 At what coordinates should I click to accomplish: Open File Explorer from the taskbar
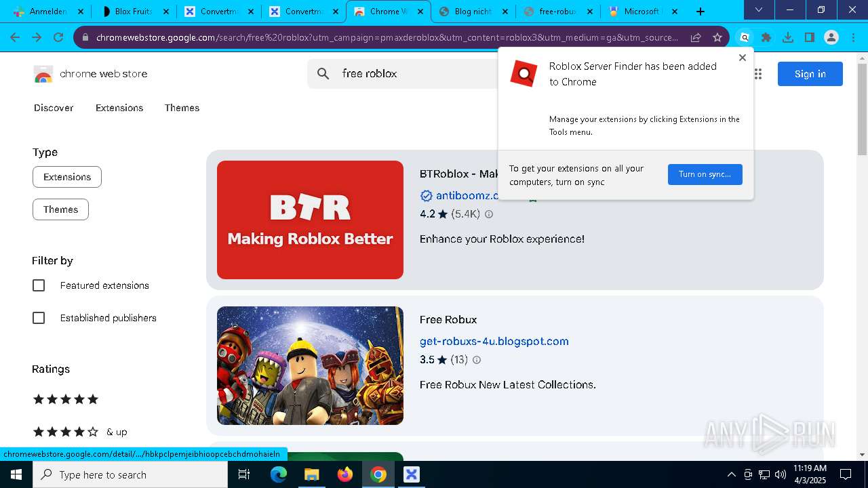pos(311,474)
